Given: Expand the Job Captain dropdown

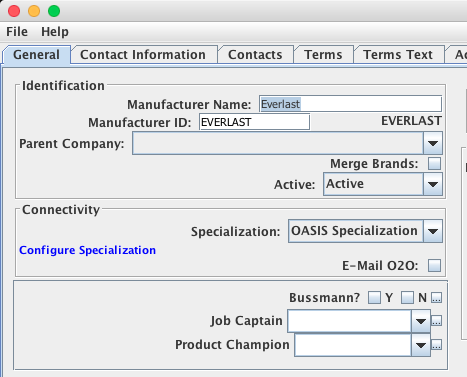Looking at the screenshot, I should tap(421, 321).
